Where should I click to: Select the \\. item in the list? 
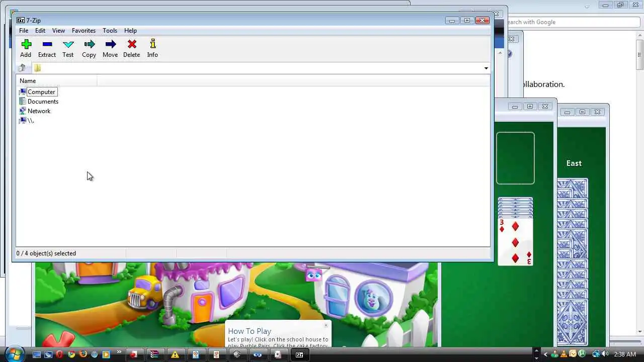(x=27, y=121)
